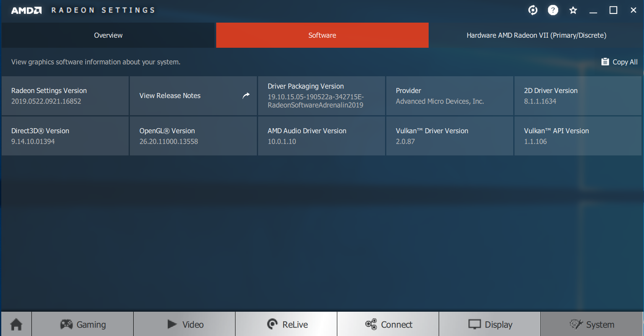Screen dimensions: 644x336
Task: Switch to the Overview tab
Action: (108, 35)
